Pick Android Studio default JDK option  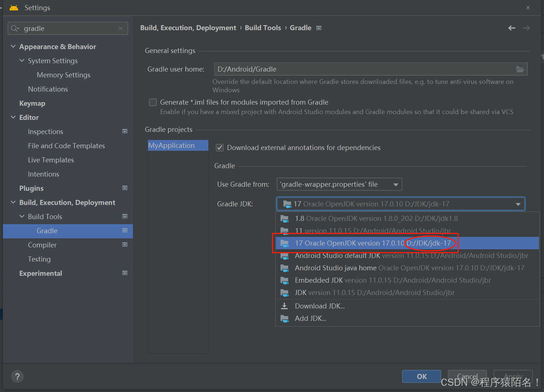pyautogui.click(x=407, y=255)
